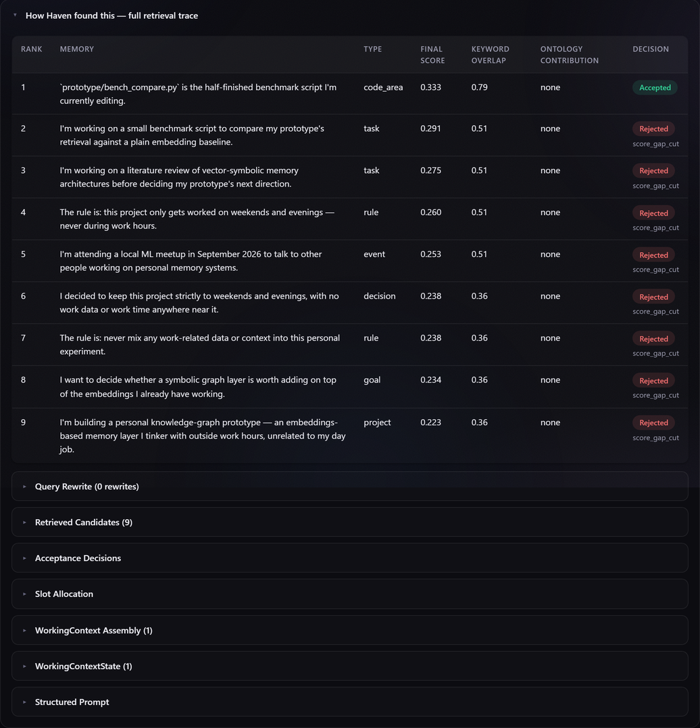Click final score 0.234
Screen dimensions: 700x728
(x=431, y=380)
